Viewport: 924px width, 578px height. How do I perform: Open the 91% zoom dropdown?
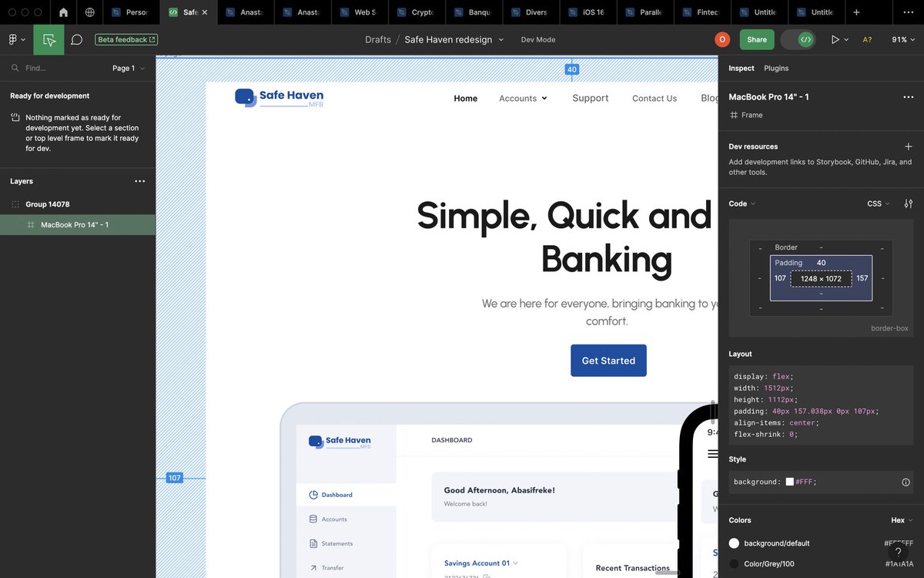(904, 39)
